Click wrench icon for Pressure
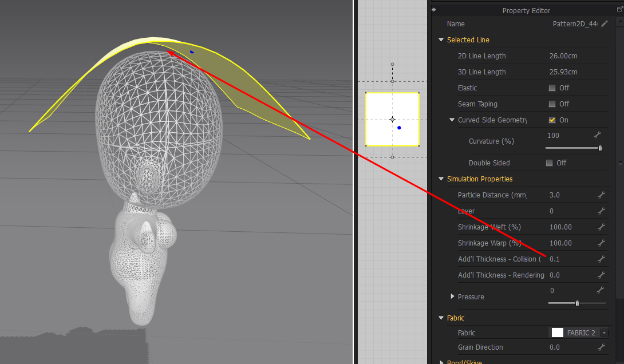 tap(600, 290)
